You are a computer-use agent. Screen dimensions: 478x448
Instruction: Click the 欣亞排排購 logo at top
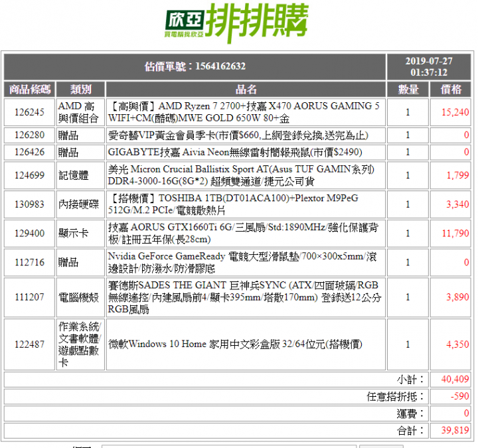237,23
